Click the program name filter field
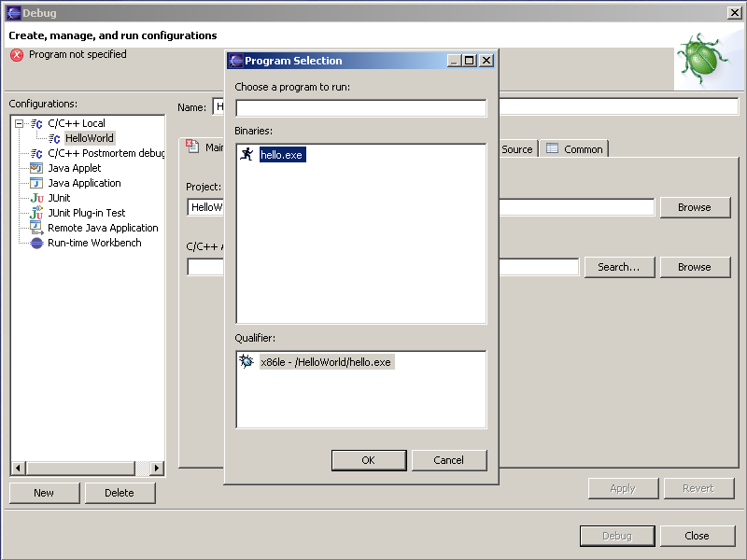The image size is (747, 560). pyautogui.click(x=360, y=108)
